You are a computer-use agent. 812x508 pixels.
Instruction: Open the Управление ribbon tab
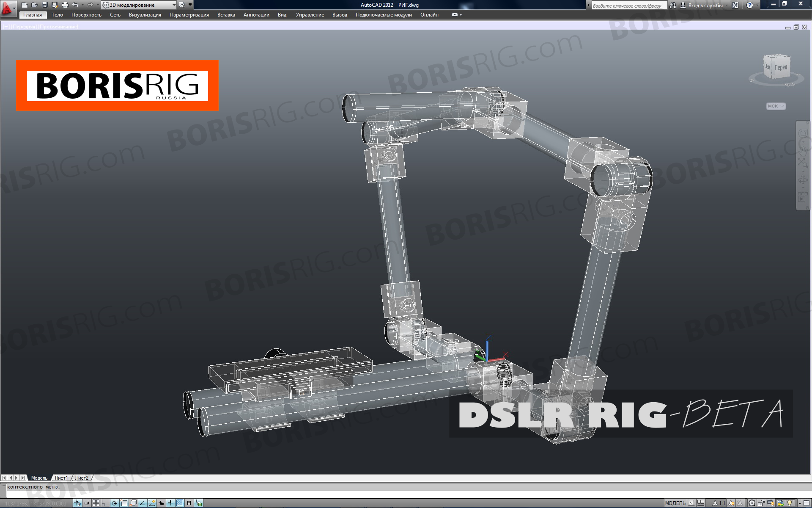[310, 15]
